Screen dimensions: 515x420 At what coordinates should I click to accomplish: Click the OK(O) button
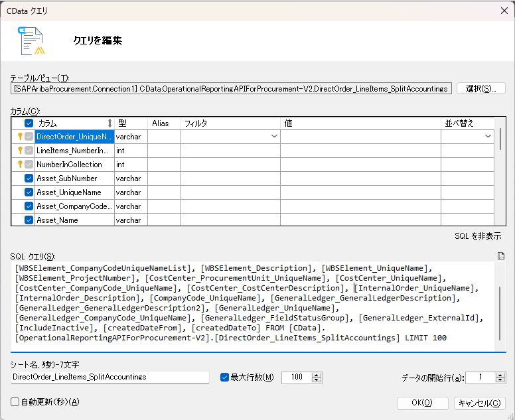[x=422, y=403]
